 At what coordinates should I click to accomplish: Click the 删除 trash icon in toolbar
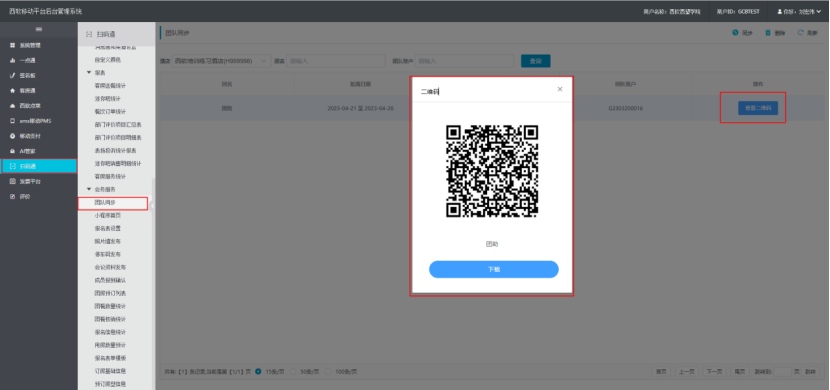pos(768,33)
